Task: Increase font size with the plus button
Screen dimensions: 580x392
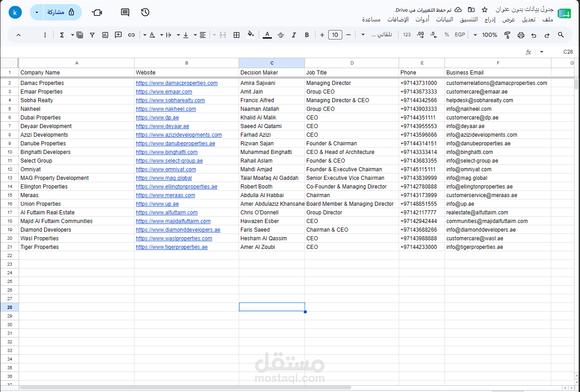Action: pos(322,35)
